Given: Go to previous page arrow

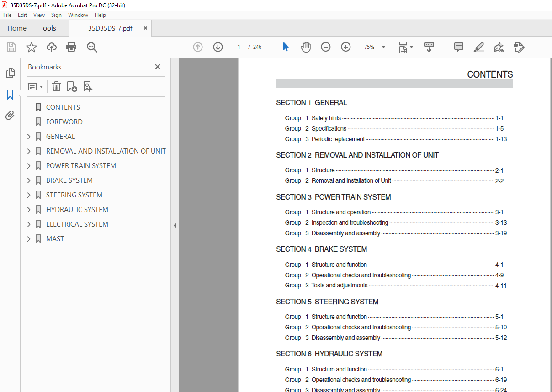Looking at the screenshot, I should 198,47.
